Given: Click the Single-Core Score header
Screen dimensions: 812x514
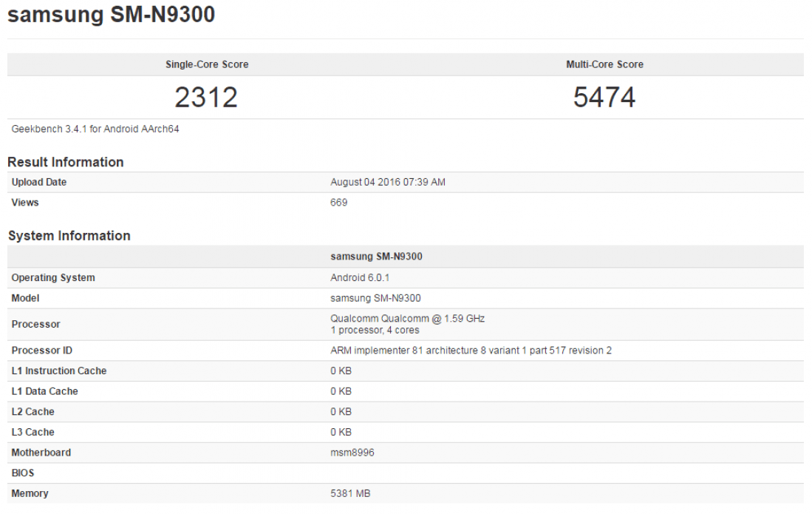Looking at the screenshot, I should coord(207,64).
